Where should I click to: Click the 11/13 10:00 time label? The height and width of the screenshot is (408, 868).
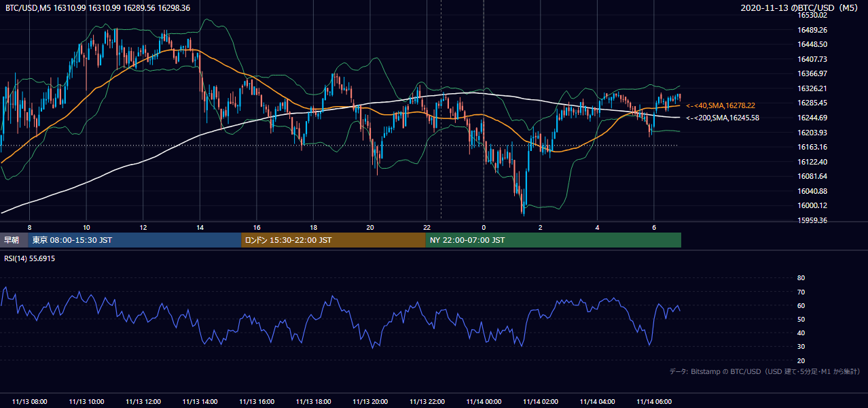[x=86, y=402]
